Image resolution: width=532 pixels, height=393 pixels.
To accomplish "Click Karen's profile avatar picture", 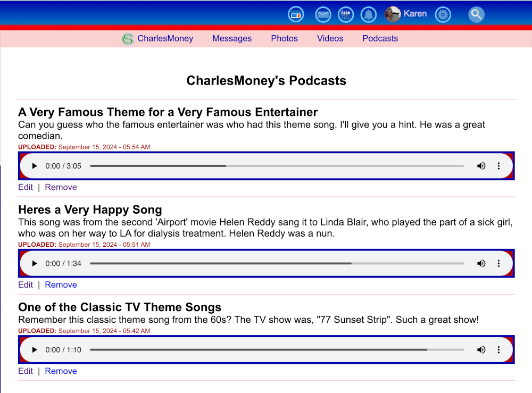I will [393, 14].
